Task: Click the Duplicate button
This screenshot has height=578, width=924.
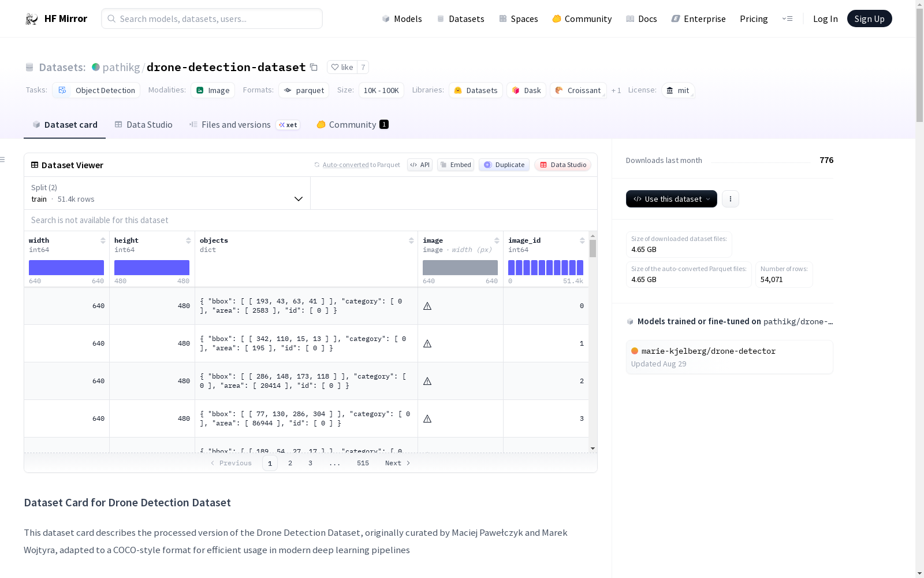Action: pyautogui.click(x=504, y=165)
